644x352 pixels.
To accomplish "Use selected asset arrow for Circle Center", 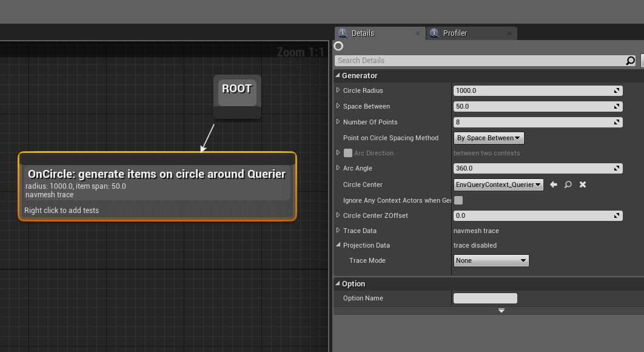I will coord(554,184).
